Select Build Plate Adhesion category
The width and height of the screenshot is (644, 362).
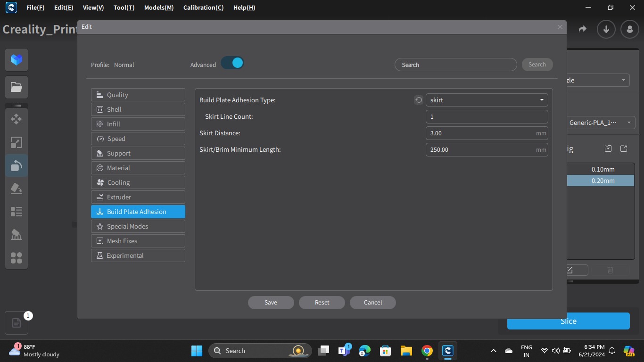point(138,212)
